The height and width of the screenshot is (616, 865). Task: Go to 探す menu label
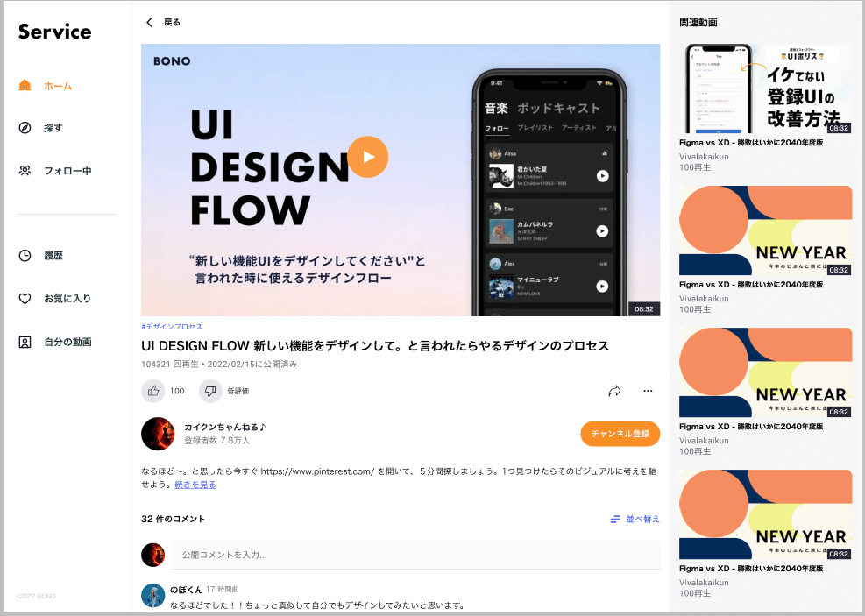point(53,128)
